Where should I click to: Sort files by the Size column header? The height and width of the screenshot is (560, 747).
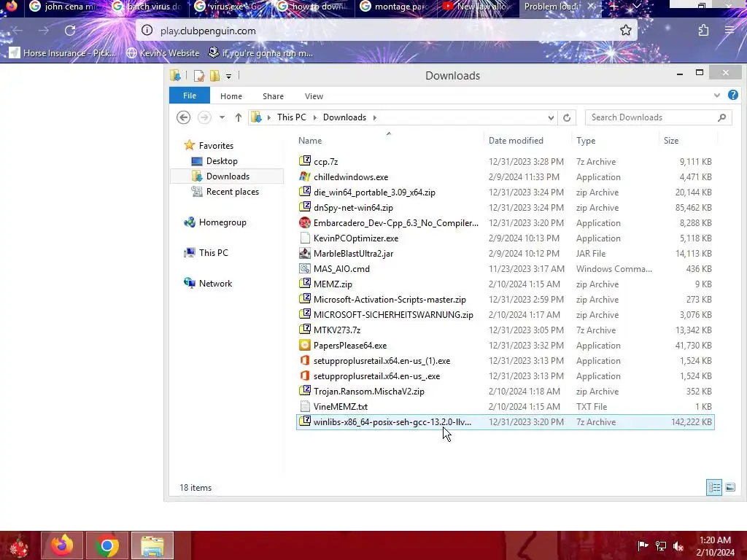[671, 141]
